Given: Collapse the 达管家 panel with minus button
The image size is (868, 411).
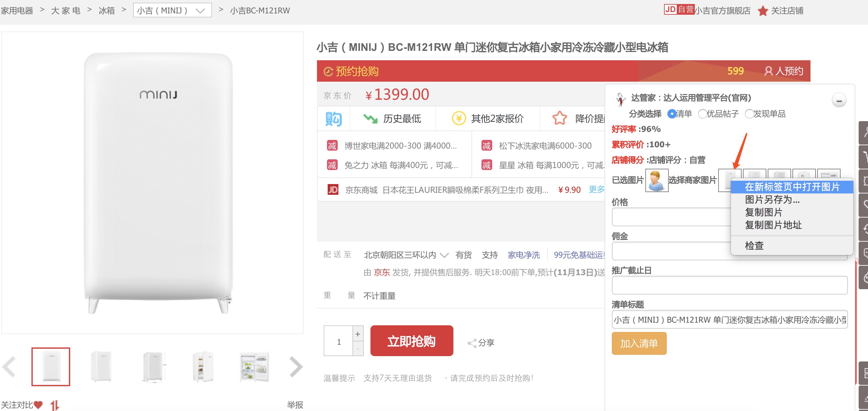Looking at the screenshot, I should pyautogui.click(x=839, y=100).
